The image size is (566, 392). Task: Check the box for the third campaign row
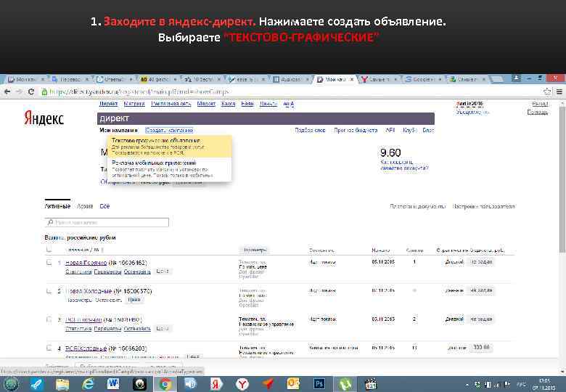click(49, 319)
